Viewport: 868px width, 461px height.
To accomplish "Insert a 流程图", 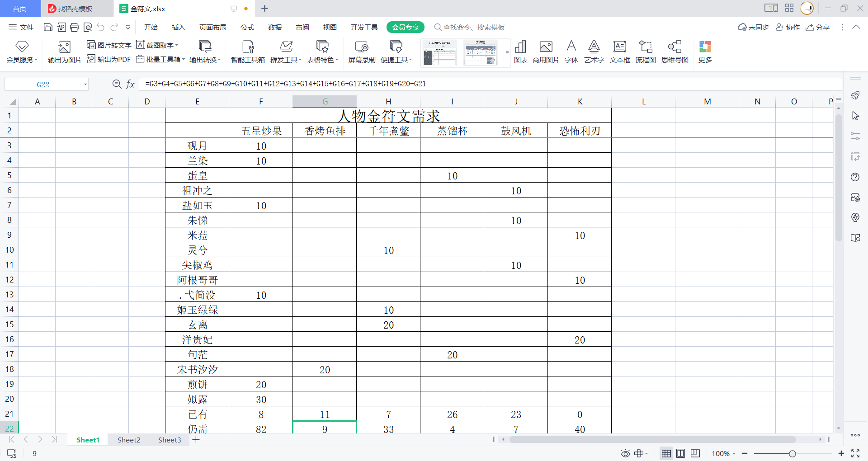I will pyautogui.click(x=646, y=51).
